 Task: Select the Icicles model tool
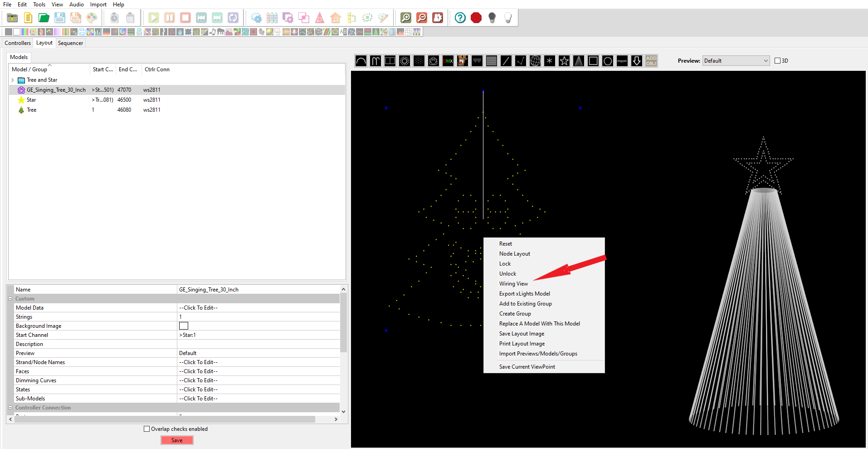pos(477,61)
